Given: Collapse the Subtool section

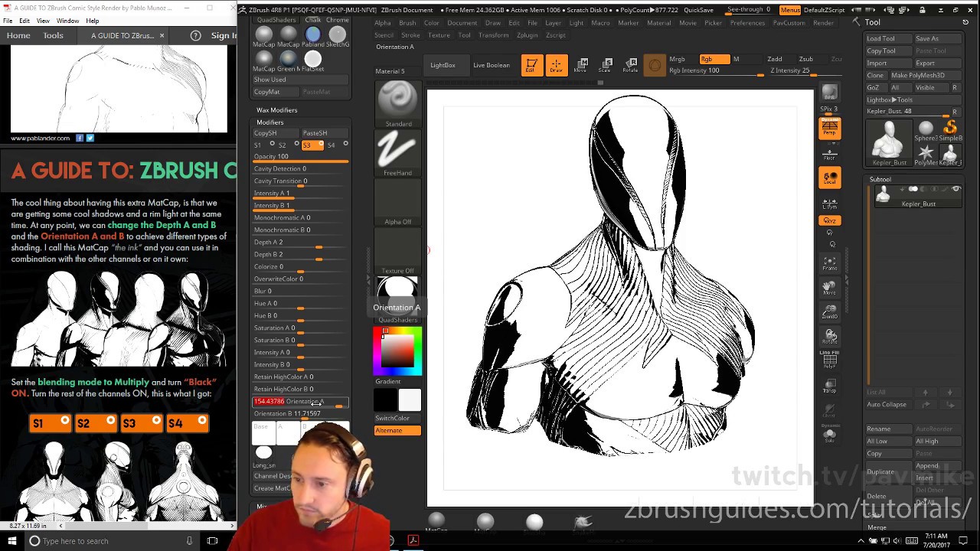Looking at the screenshot, I should point(880,179).
